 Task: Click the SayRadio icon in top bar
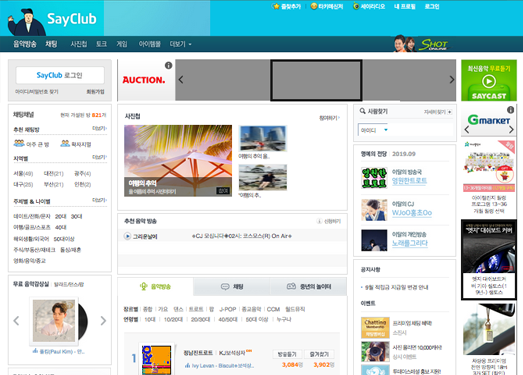click(356, 6)
